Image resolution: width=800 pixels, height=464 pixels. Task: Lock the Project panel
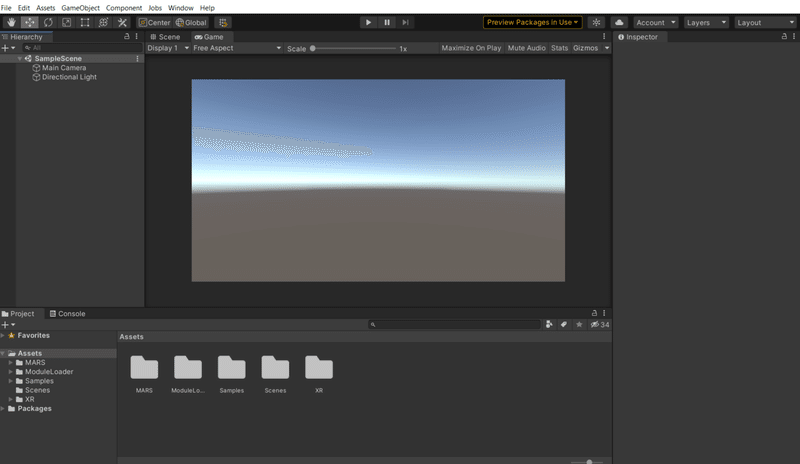pyautogui.click(x=594, y=313)
